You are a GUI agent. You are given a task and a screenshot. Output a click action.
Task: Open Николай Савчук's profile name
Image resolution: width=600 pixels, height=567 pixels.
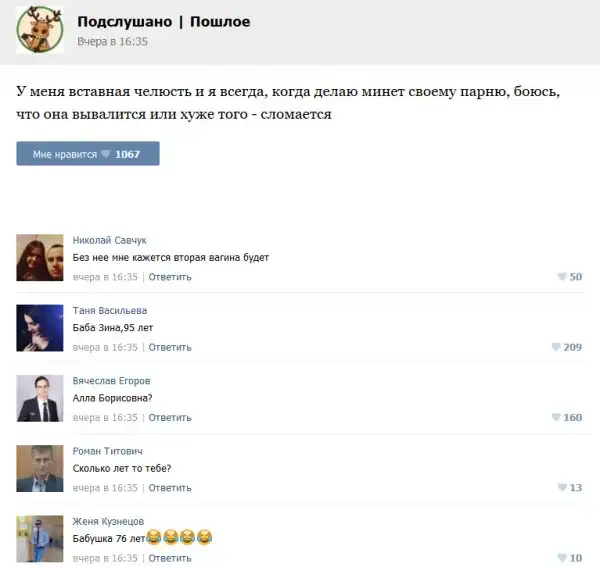pos(109,240)
